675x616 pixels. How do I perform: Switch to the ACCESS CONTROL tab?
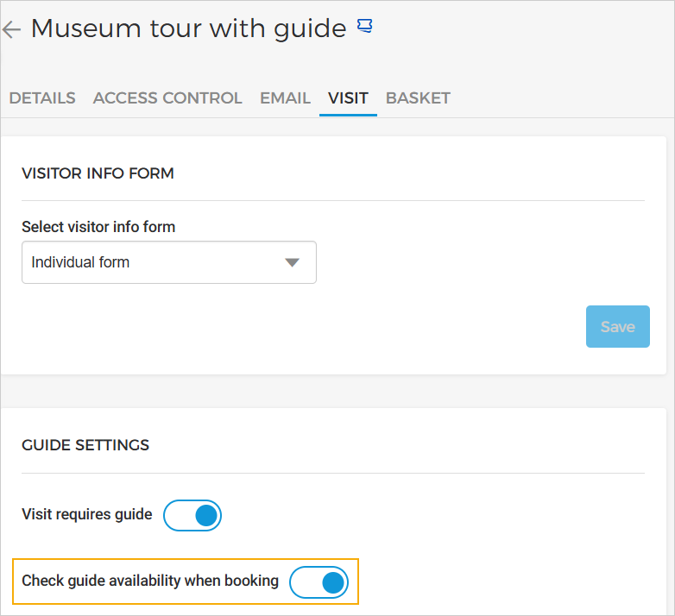point(167,97)
